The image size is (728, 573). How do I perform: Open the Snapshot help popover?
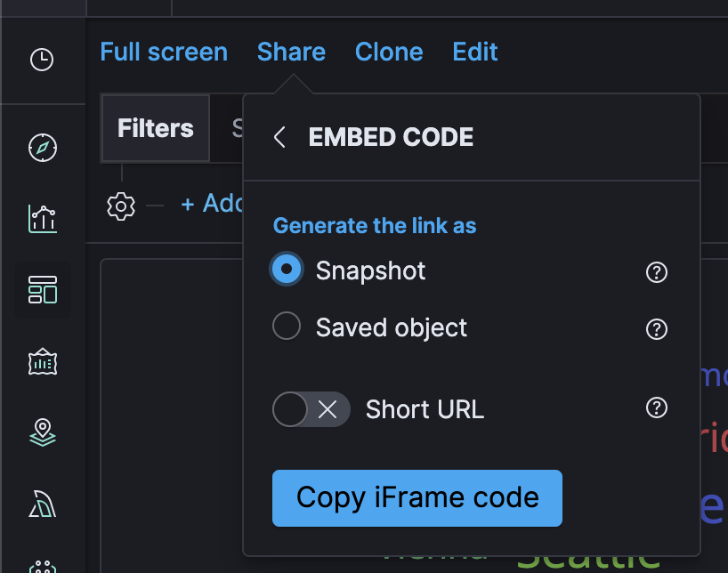[x=656, y=272]
